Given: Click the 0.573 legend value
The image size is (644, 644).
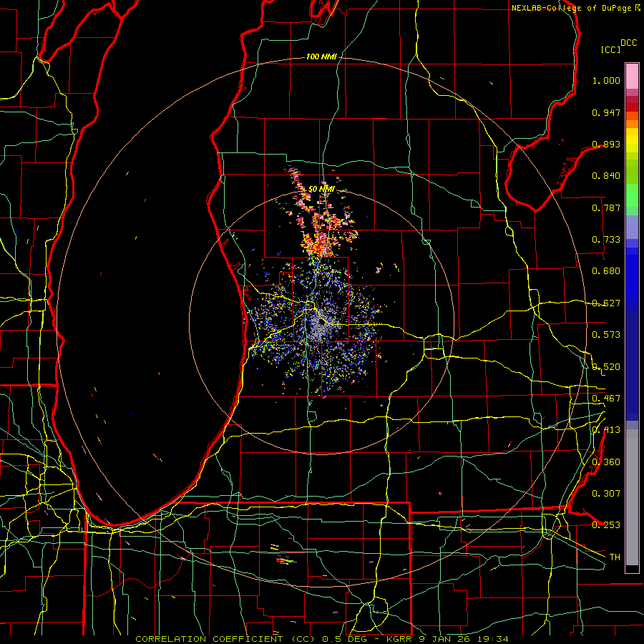Looking at the screenshot, I should point(606,335).
